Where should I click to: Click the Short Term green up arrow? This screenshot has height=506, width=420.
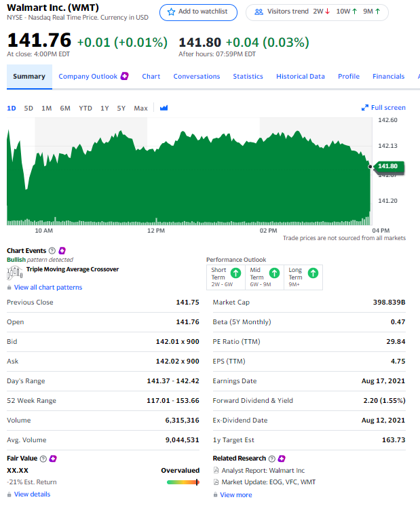click(236, 273)
